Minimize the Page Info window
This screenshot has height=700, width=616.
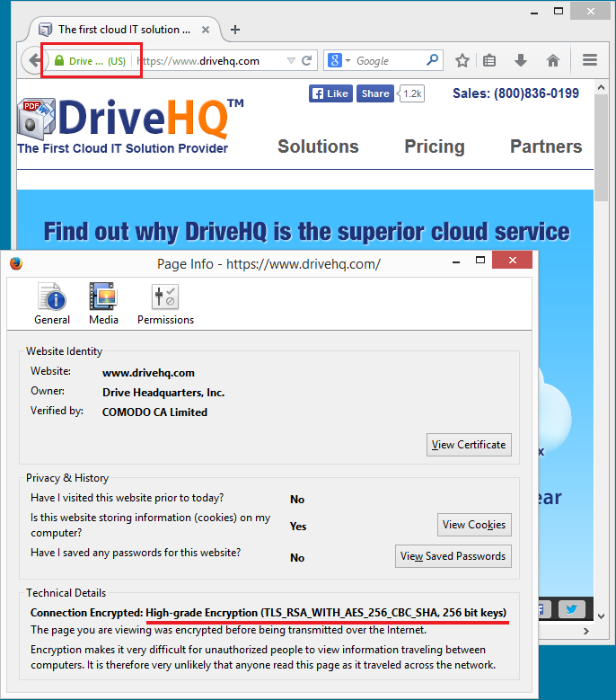[456, 261]
